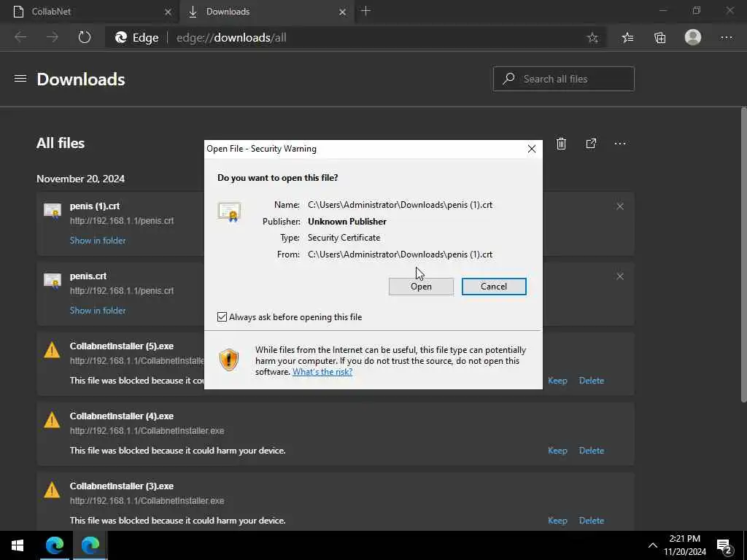747x560 pixels.
Task: Click Open button in security warning
Action: click(x=421, y=286)
